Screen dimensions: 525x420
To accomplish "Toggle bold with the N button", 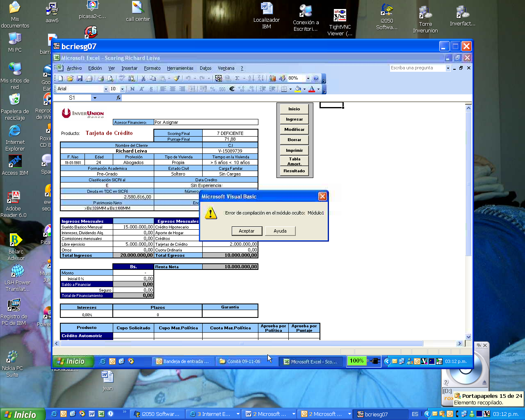I will 132,89.
